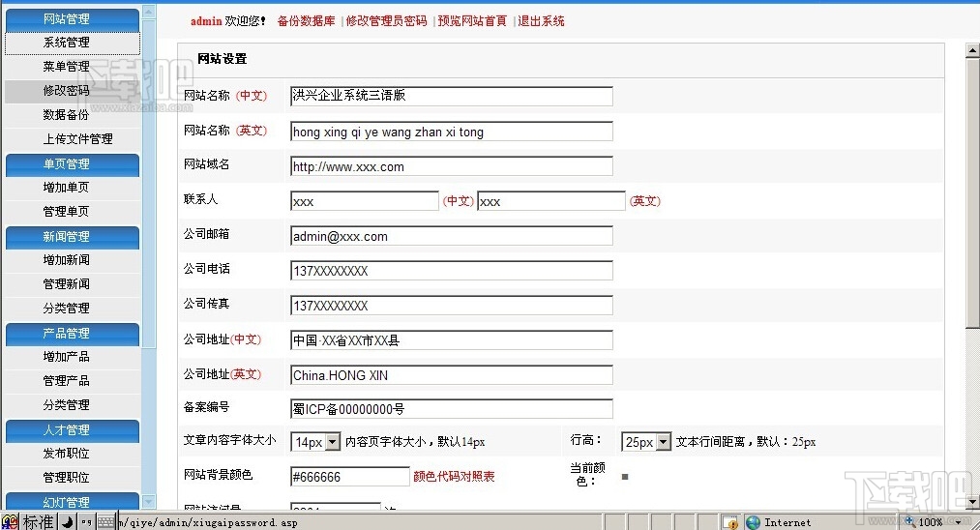Viewport: 980px width, 530px height.
Task: Click the sidebar scroll up arrow
Action: point(149,12)
